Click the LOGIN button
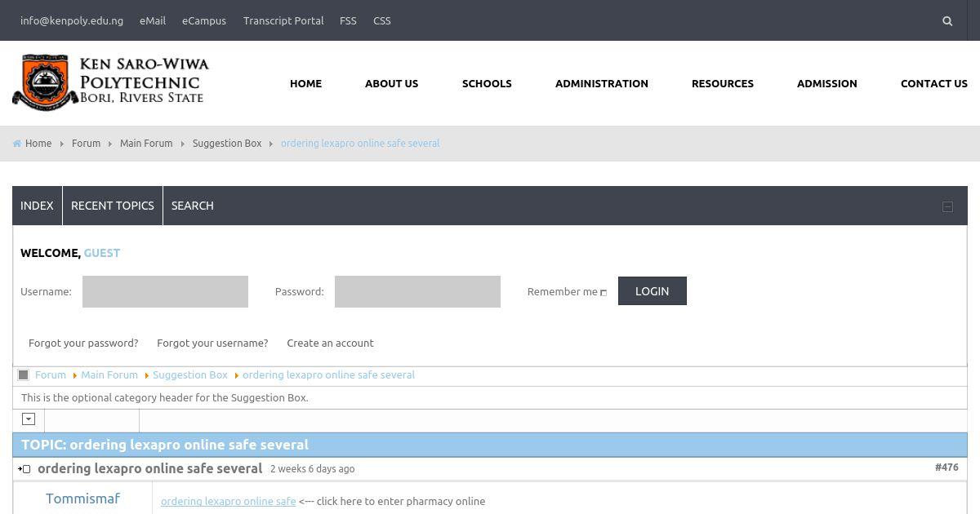The width and height of the screenshot is (980, 514). (x=653, y=291)
